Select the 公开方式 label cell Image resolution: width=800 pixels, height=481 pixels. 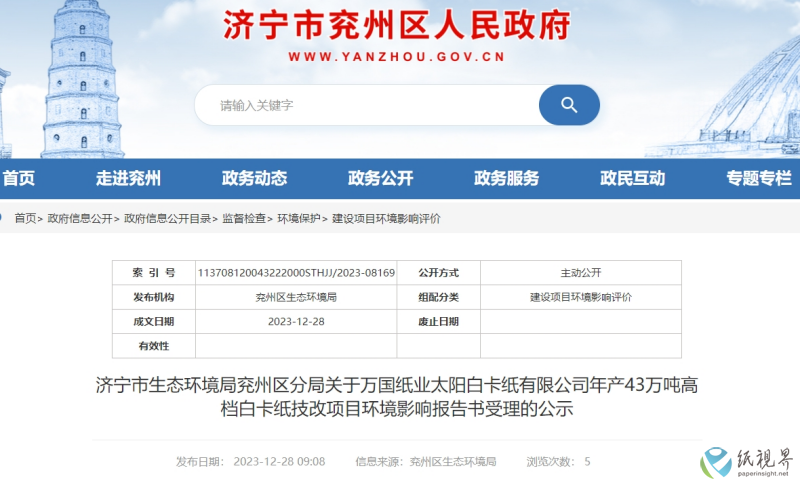[x=438, y=273]
